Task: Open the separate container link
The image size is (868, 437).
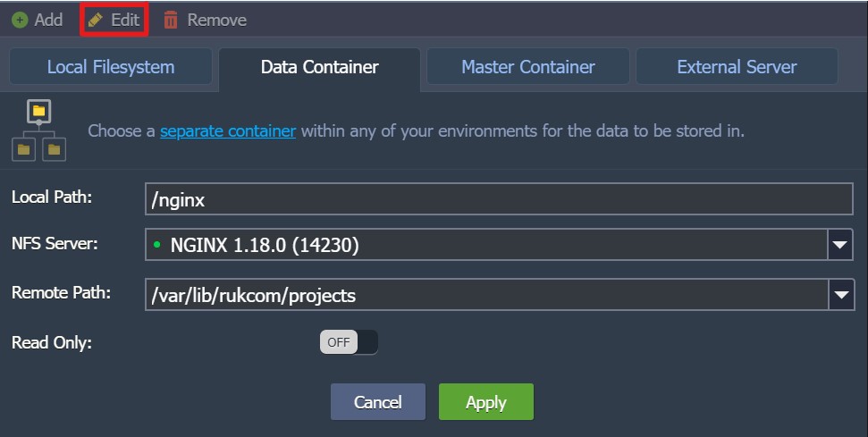Action: [x=228, y=131]
